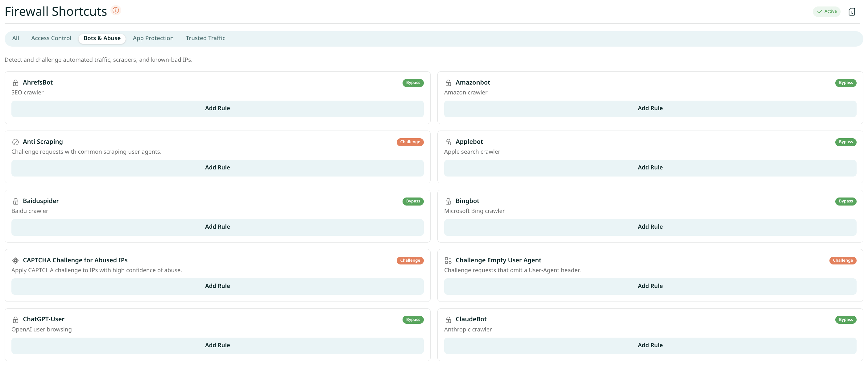
Task: Click the Firewall Shortcuts page heading
Action: coord(56,11)
